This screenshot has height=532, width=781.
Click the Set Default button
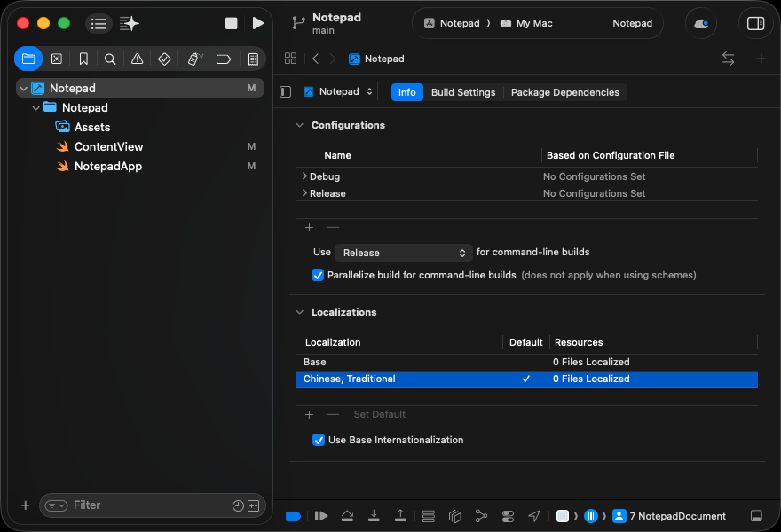coord(379,414)
